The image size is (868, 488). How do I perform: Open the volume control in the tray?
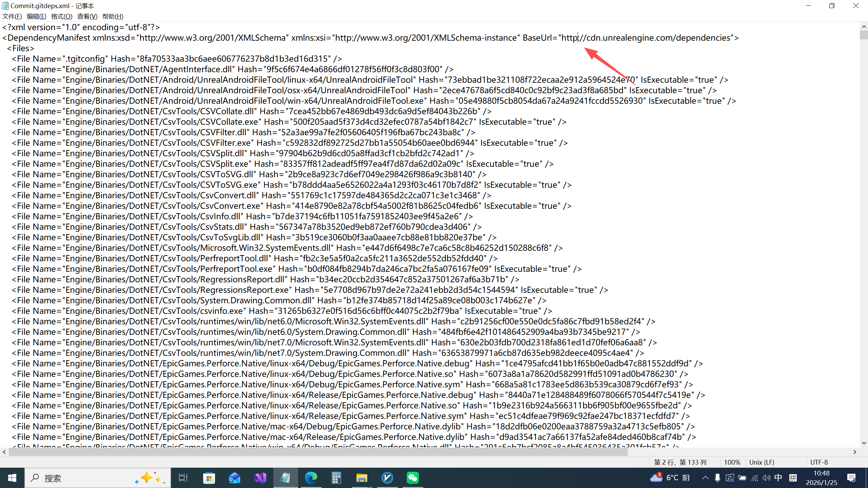point(766,478)
